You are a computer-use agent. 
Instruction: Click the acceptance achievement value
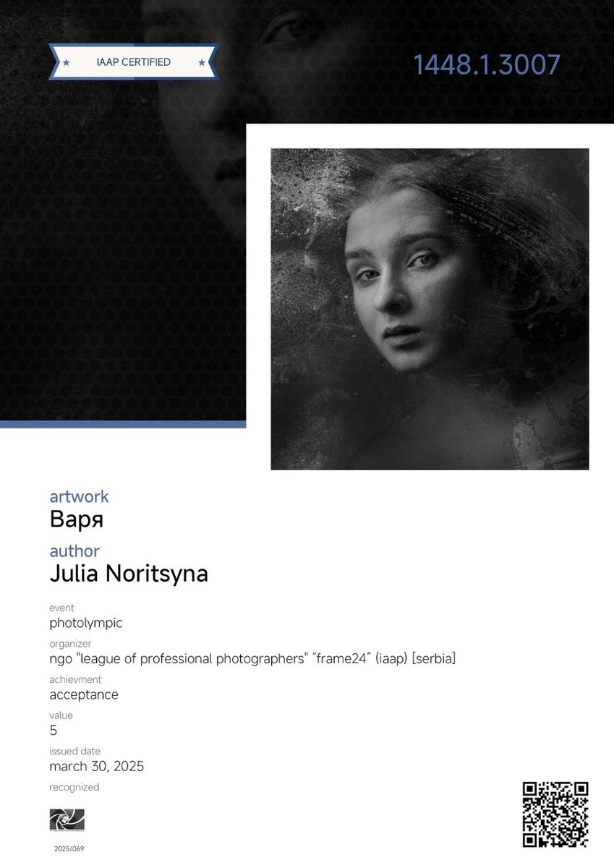(84, 695)
